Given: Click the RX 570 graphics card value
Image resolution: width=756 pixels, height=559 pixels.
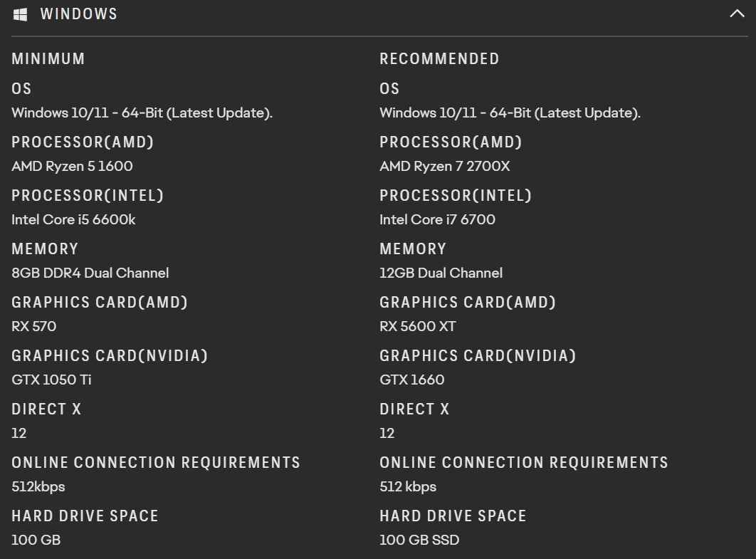Looking at the screenshot, I should click(x=33, y=327).
